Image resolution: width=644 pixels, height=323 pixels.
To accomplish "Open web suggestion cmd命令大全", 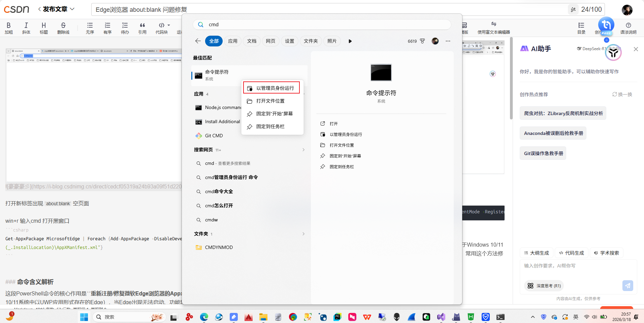I will pos(249,191).
